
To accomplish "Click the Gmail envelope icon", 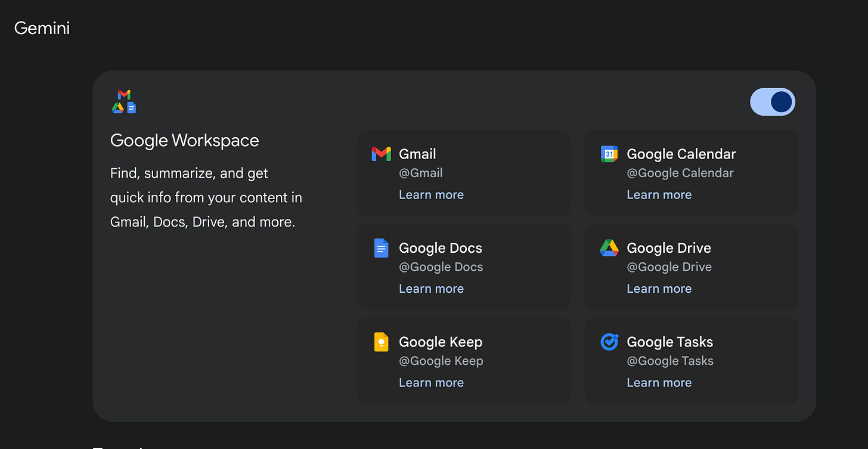I will point(381,154).
